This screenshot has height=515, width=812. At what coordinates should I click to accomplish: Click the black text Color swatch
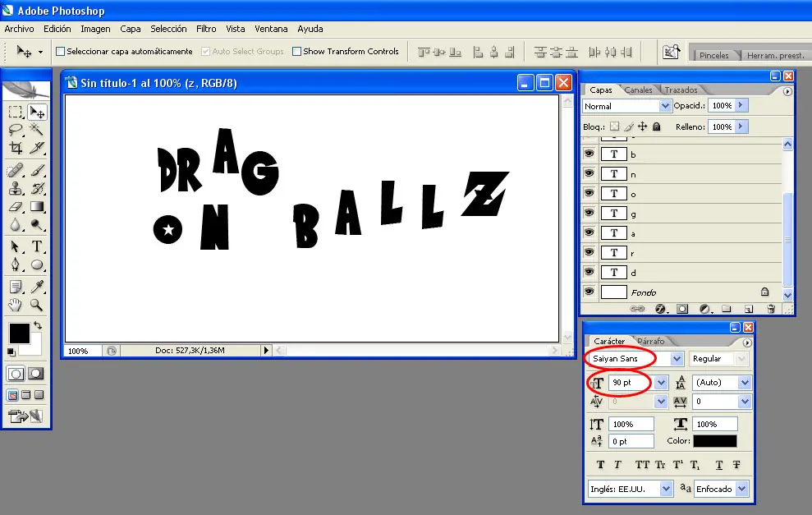[714, 441]
